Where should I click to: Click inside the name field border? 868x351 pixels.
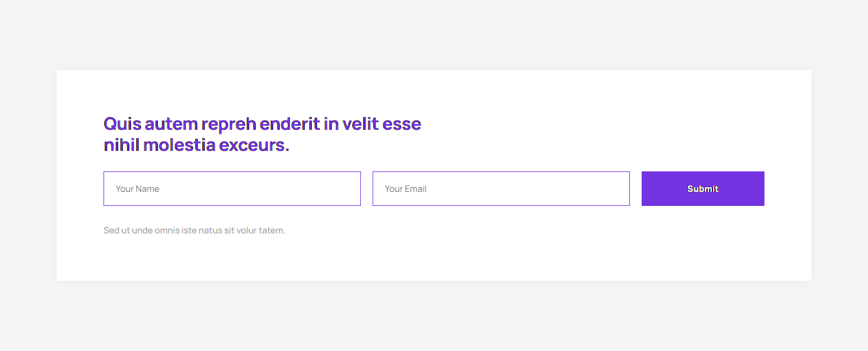point(232,188)
